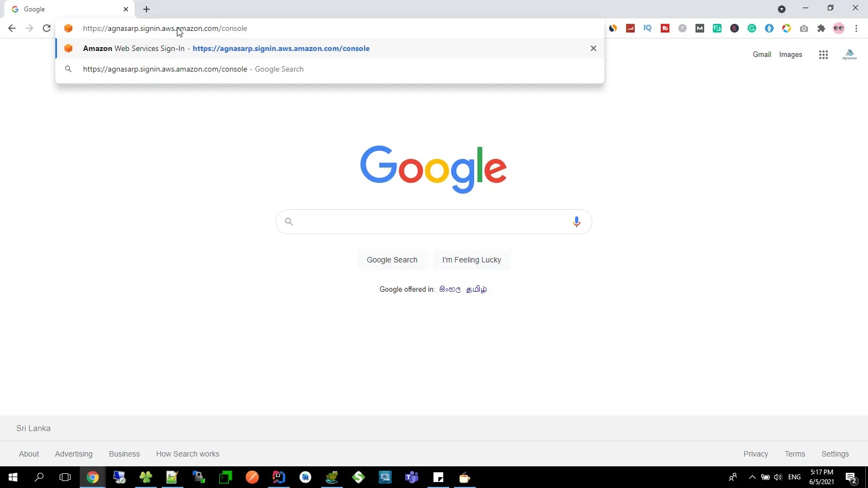Select the Amazon Web Services Sign-In suggestion

(330, 48)
